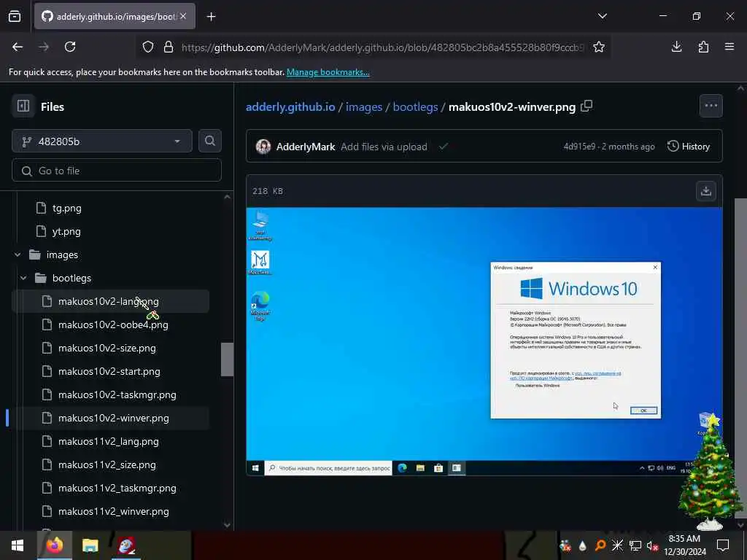Image resolution: width=747 pixels, height=560 pixels.
Task: Click the file tree scrollbar thumb
Action: 228,359
